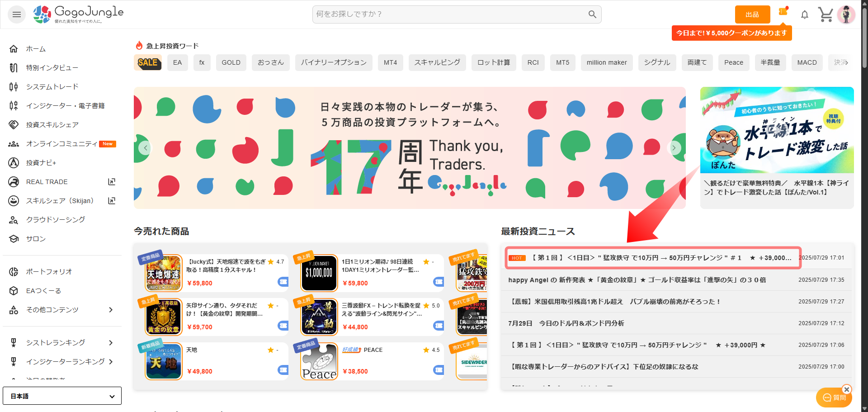The image size is (868, 412).
Task: Open the 日本語 language dropdown
Action: (62, 396)
